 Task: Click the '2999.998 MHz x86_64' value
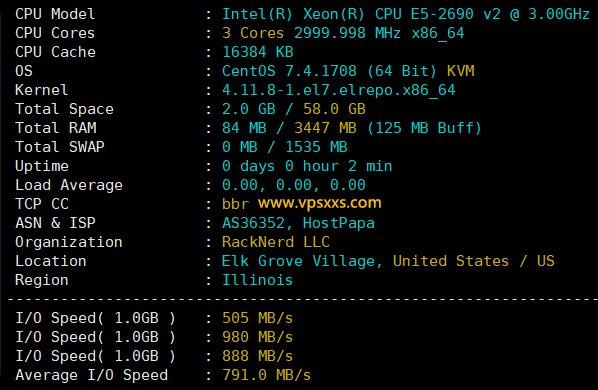tap(379, 33)
